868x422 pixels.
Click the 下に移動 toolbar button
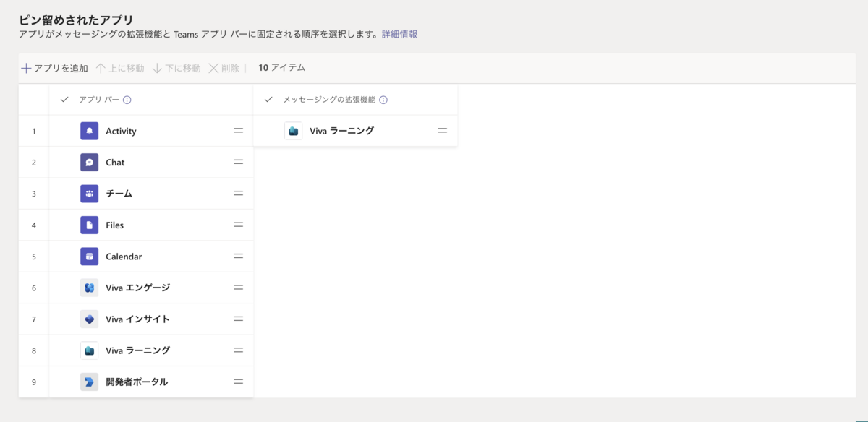coord(176,68)
